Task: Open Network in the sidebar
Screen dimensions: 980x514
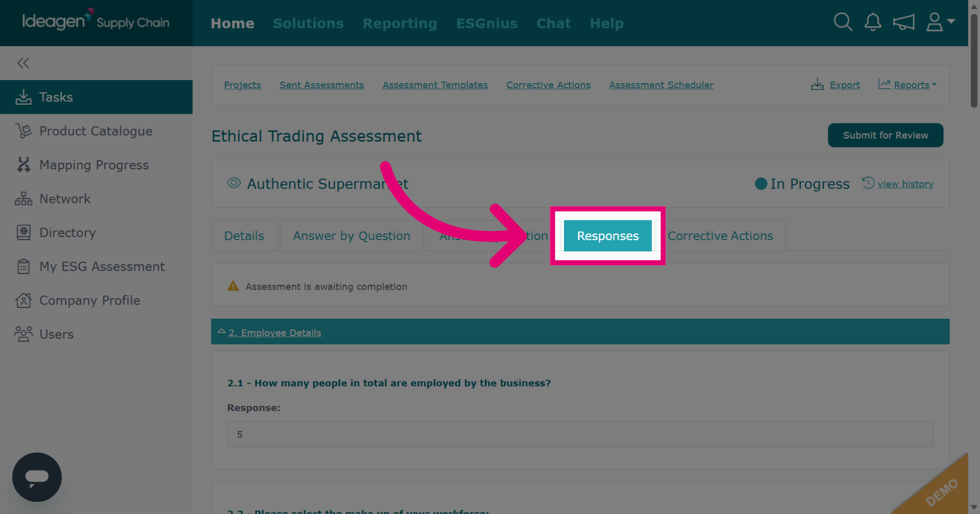Action: (x=96, y=199)
